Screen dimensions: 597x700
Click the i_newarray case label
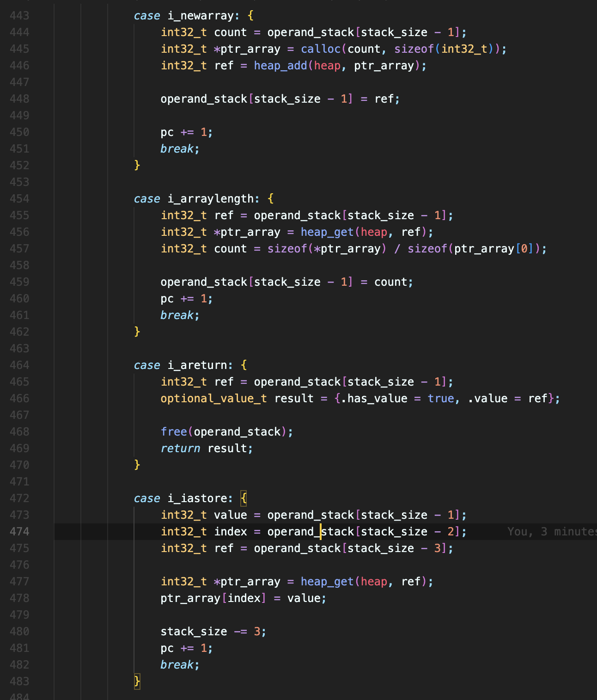[200, 16]
